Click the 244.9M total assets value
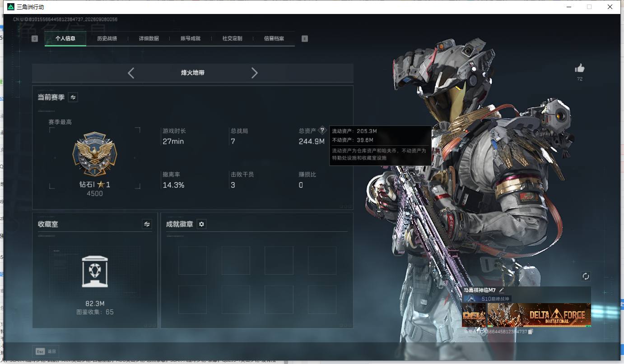Screen dimensions: 624x364 tap(312, 142)
